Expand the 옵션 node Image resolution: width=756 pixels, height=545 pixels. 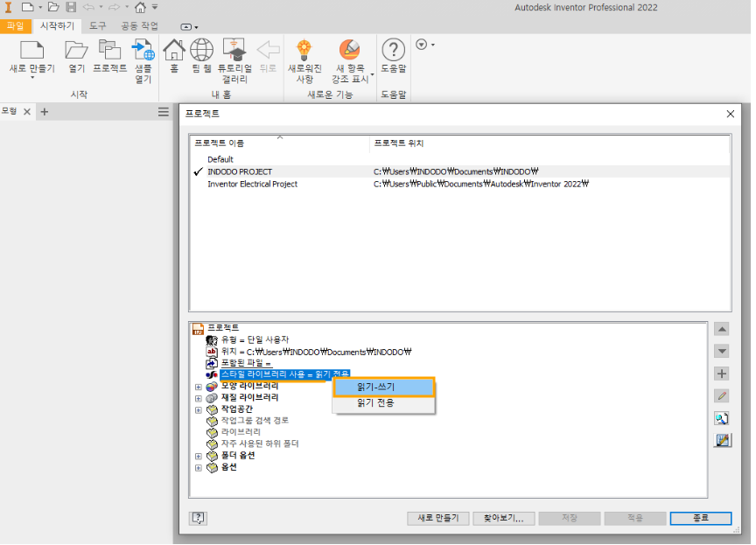[x=198, y=467]
